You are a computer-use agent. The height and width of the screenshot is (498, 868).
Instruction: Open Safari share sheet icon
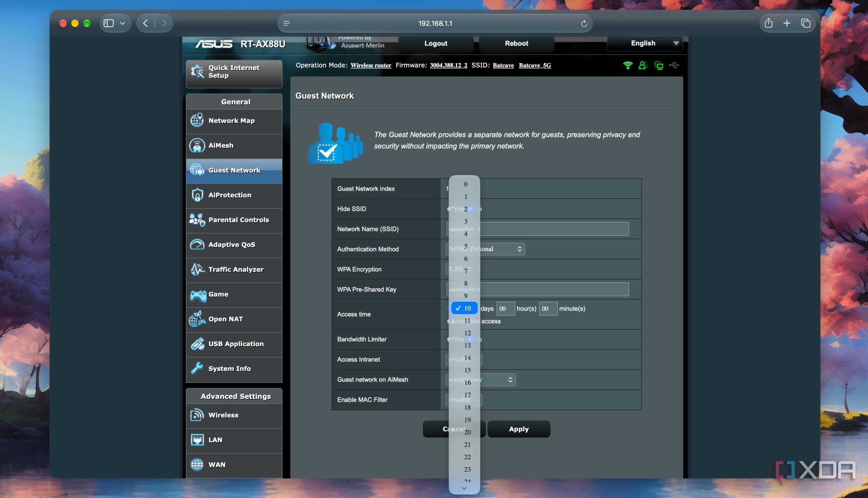click(768, 23)
